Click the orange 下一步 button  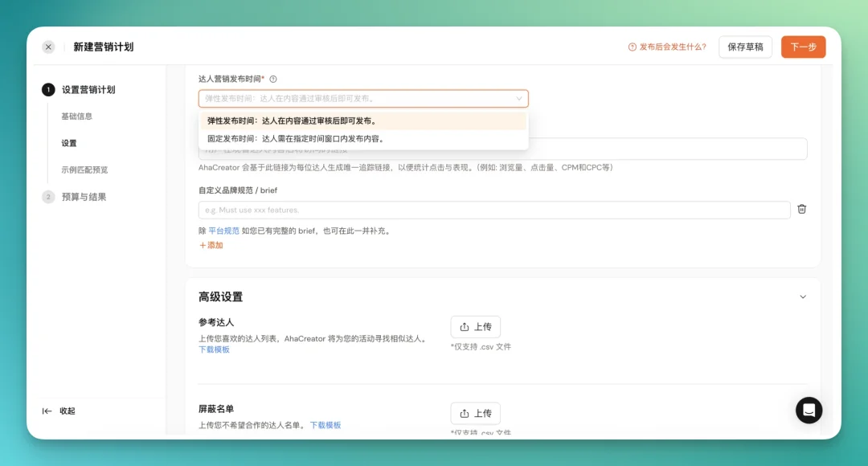point(803,47)
